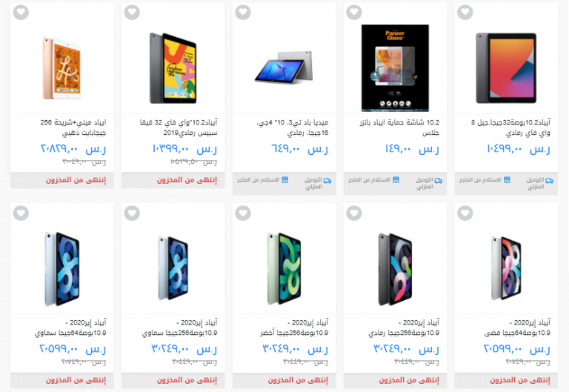Click heart on iPad Air 2020 256GB sky blue
Viewport: 569px width, 392px height.
point(132,213)
